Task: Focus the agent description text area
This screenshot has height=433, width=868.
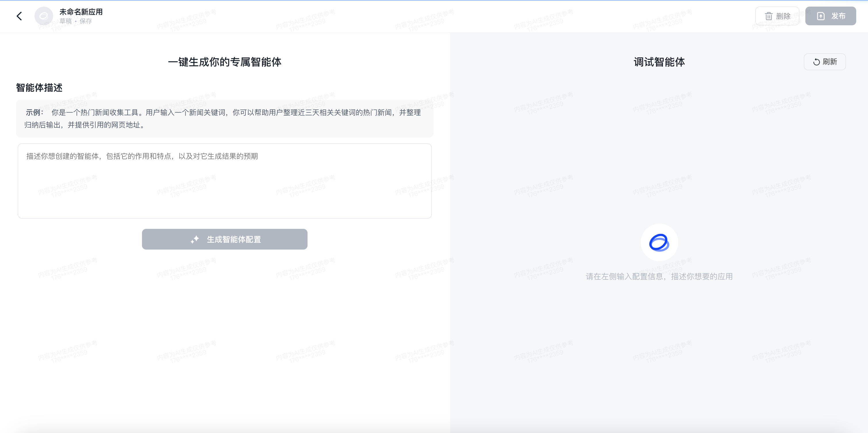Action: click(x=224, y=181)
